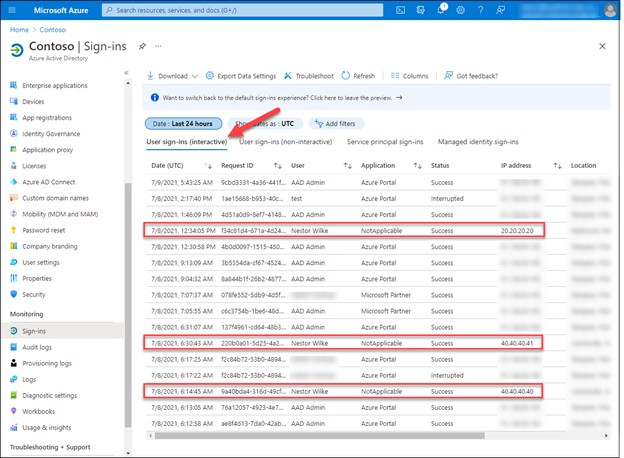Click the sidebar vertical scrollbar
Image resolution: width=624 pixels, height=458 pixels.
click(x=128, y=305)
